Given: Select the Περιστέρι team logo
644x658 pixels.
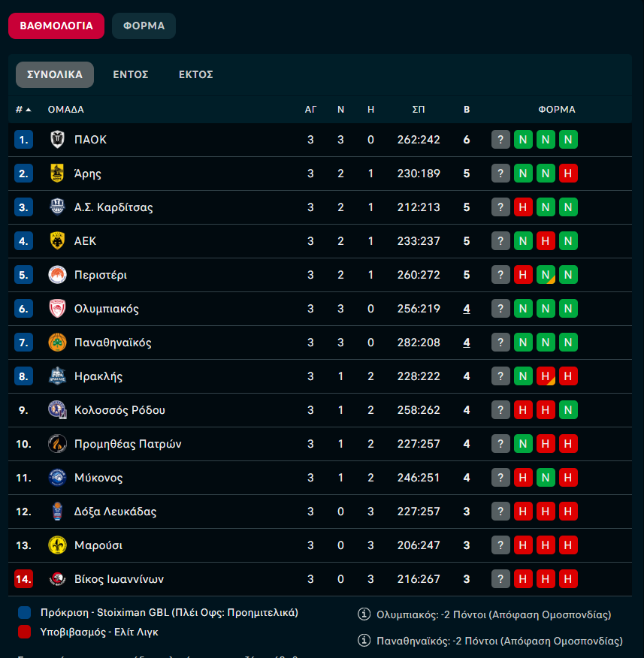Looking at the screenshot, I should tap(57, 275).
